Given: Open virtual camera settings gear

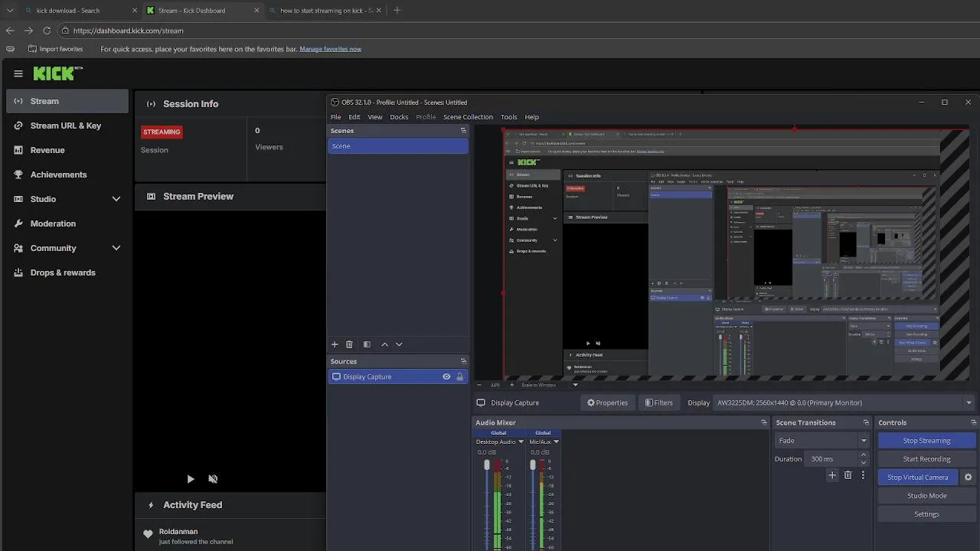Looking at the screenshot, I should coord(968,478).
